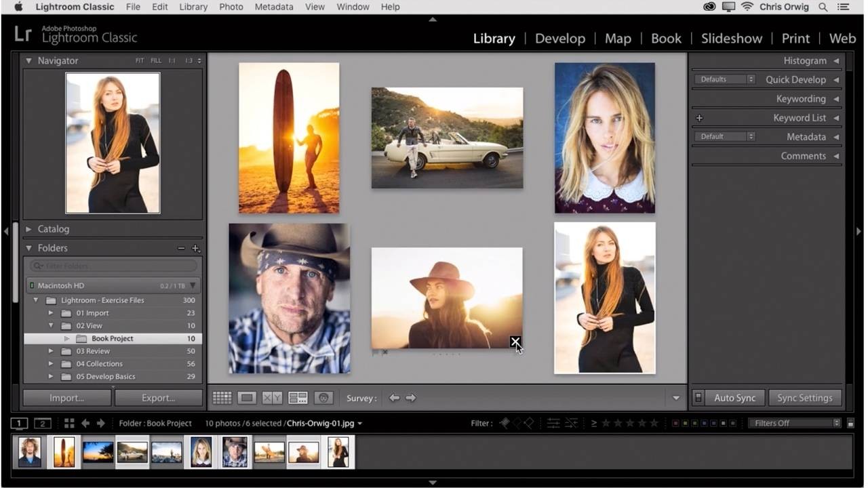Image resolution: width=868 pixels, height=488 pixels.
Task: Click the plus icon in Keyword List
Action: [699, 118]
